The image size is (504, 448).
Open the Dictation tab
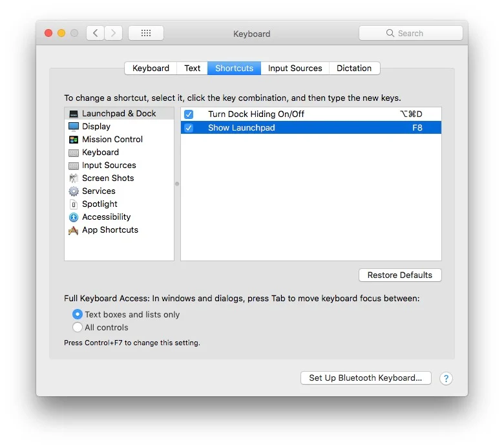click(353, 69)
